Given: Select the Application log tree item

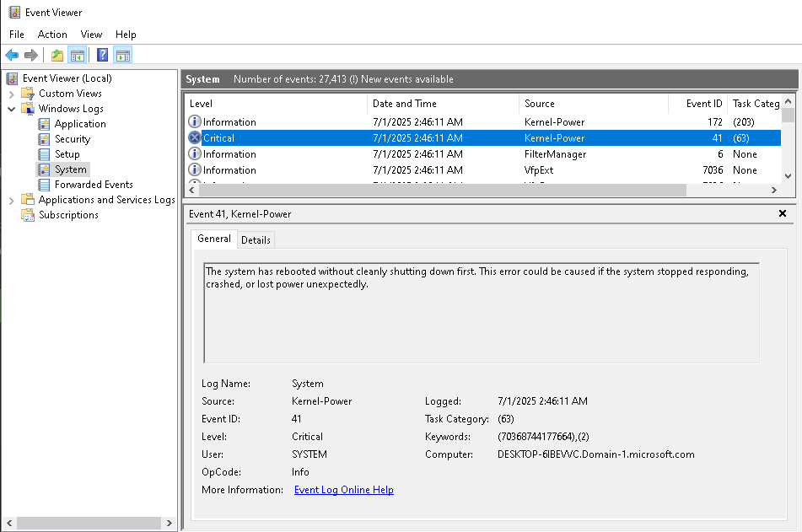Looking at the screenshot, I should [80, 124].
